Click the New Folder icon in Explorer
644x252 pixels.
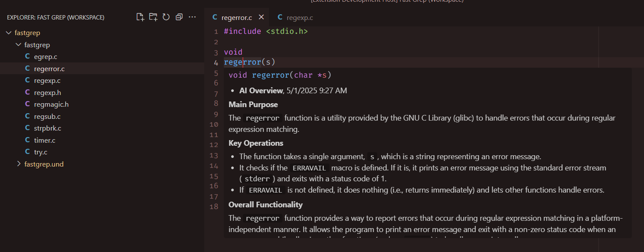click(x=153, y=17)
